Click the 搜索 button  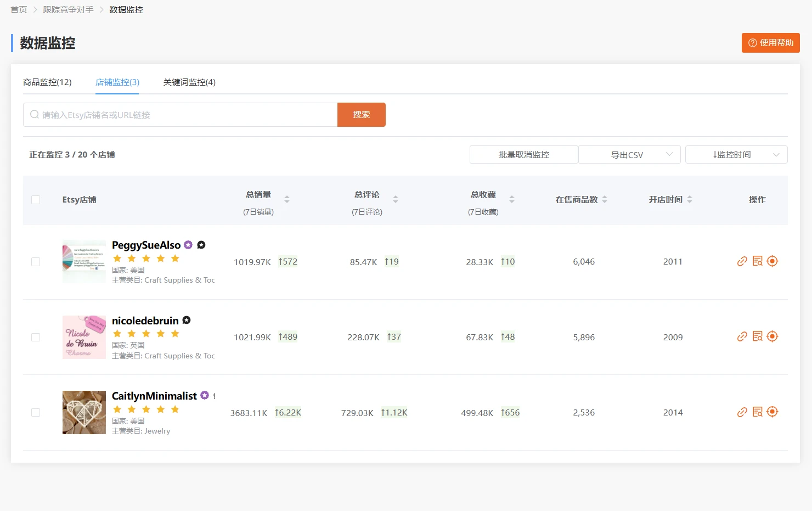click(x=361, y=114)
